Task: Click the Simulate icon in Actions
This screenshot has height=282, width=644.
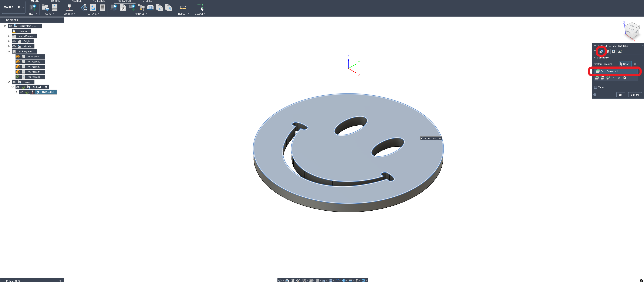Action: 84,8
